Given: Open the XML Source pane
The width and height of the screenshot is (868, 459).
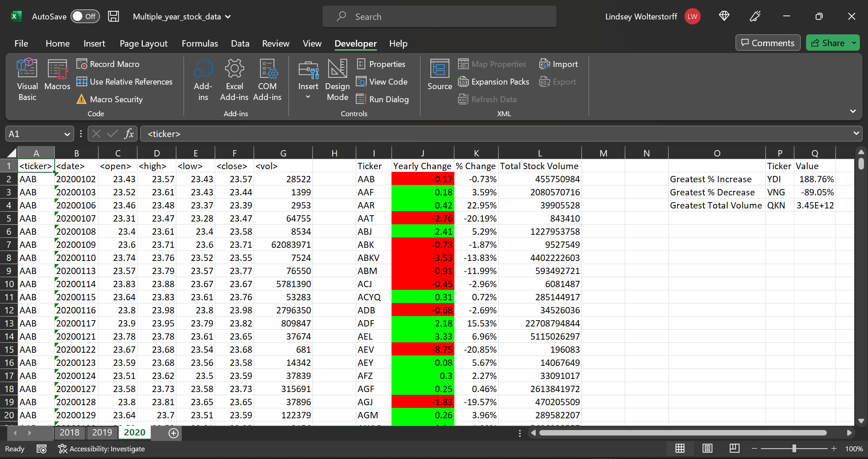Looking at the screenshot, I should point(439,75).
